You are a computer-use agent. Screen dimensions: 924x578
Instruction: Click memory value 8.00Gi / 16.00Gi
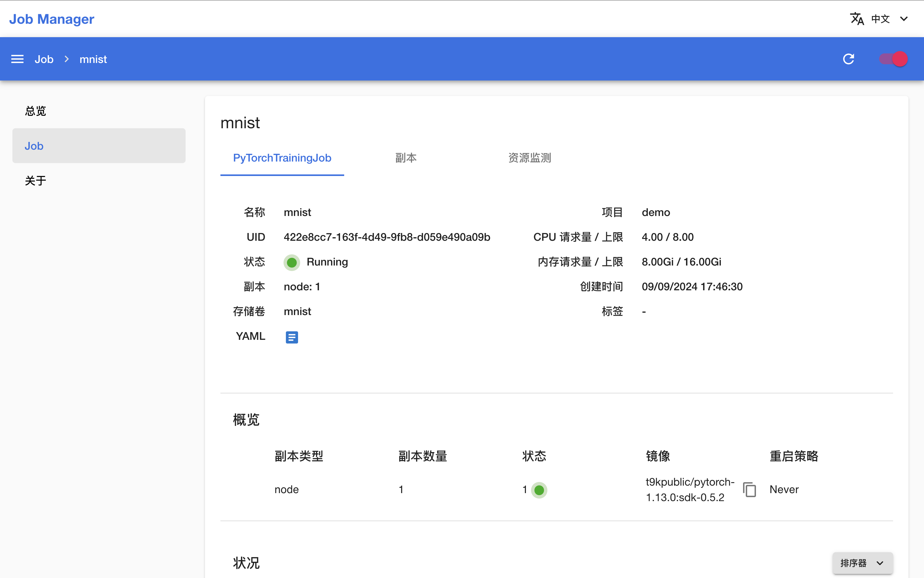(x=682, y=262)
